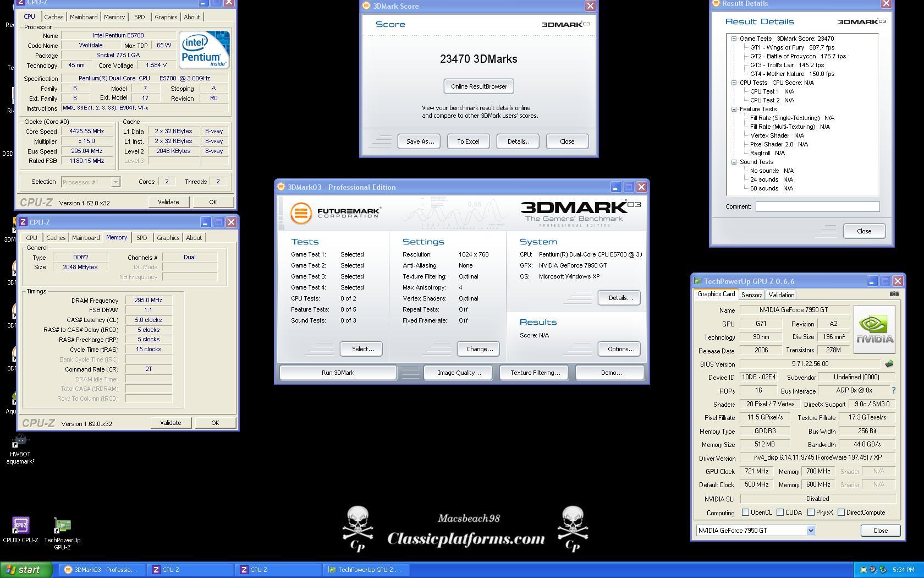Image resolution: width=924 pixels, height=578 pixels.
Task: Toggle the DirectCompute checkbox in GPU-Z
Action: pyautogui.click(x=841, y=512)
